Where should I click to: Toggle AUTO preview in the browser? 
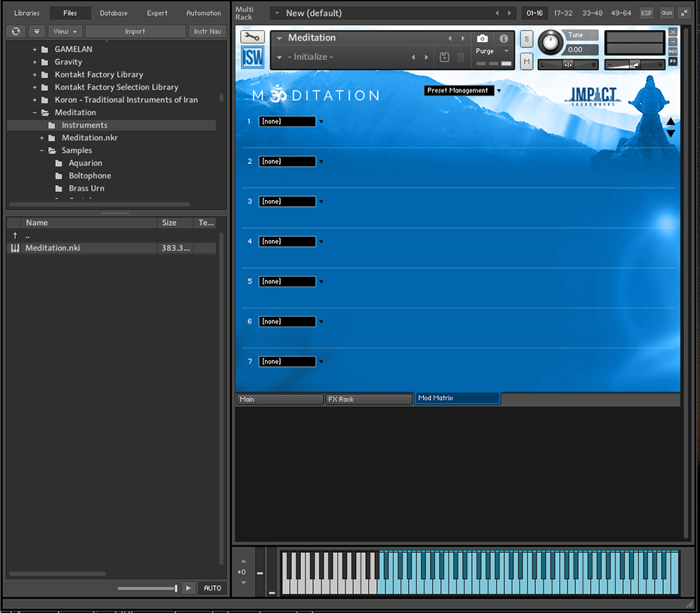[x=212, y=588]
